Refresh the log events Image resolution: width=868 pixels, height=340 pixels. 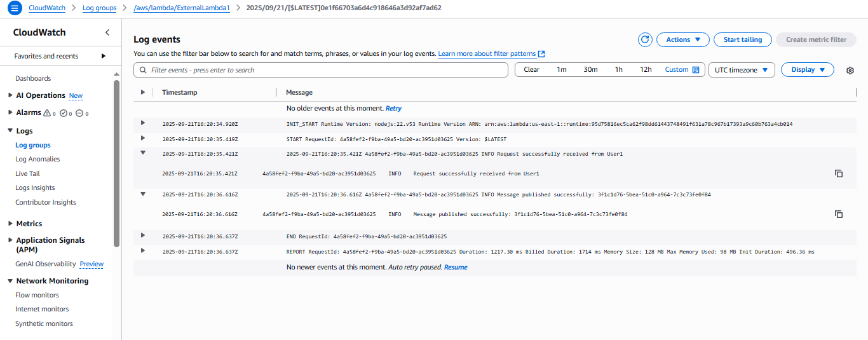(645, 39)
